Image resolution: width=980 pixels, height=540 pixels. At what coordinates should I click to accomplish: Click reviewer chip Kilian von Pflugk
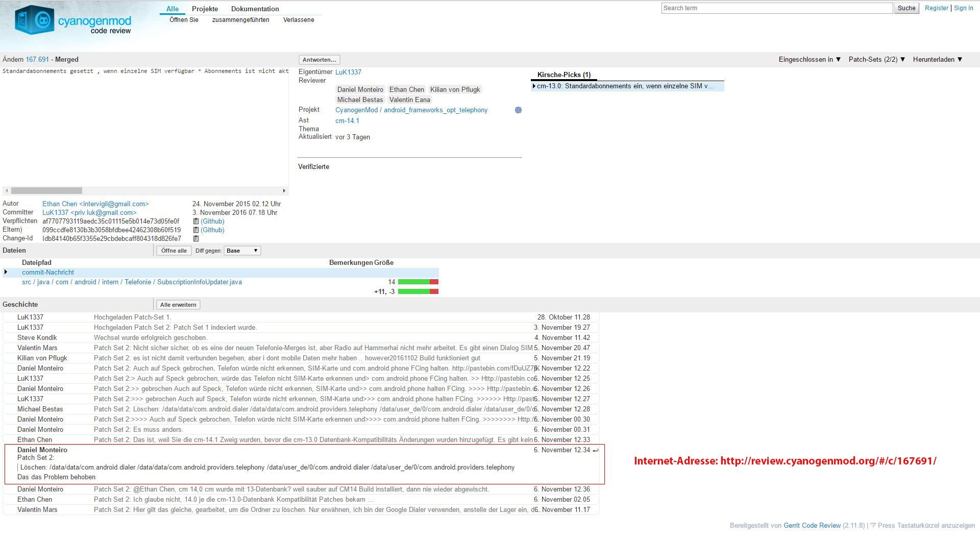point(455,90)
